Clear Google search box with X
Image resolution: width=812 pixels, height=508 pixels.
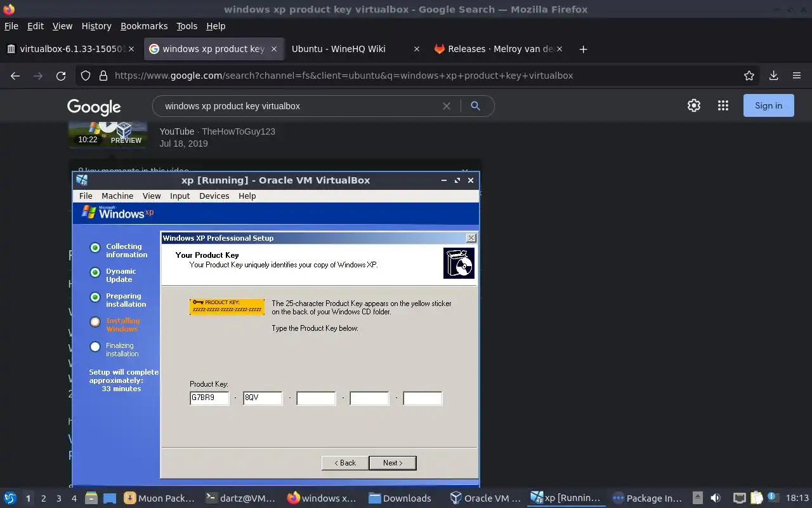(x=447, y=106)
